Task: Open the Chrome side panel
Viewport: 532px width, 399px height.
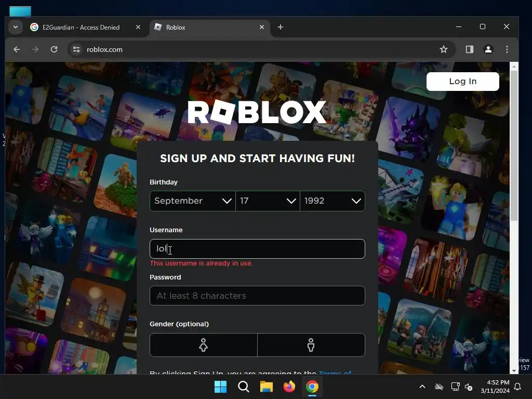Action: pyautogui.click(x=470, y=49)
